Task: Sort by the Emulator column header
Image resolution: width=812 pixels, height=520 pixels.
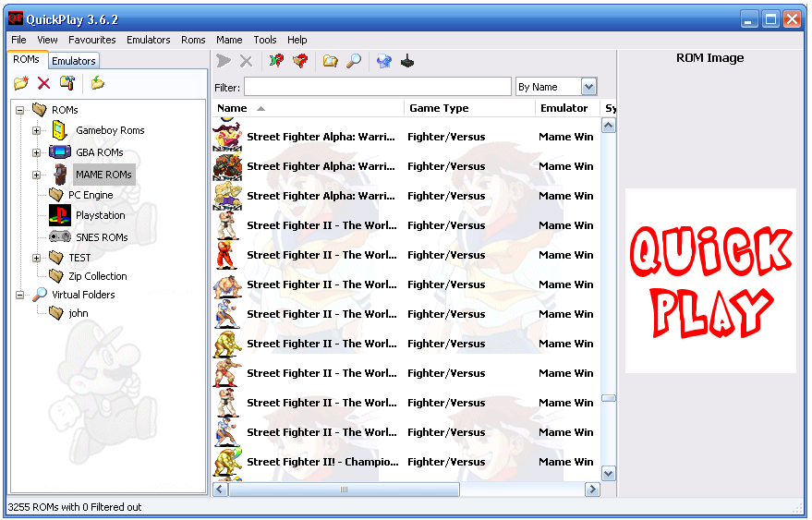Action: tap(567, 108)
